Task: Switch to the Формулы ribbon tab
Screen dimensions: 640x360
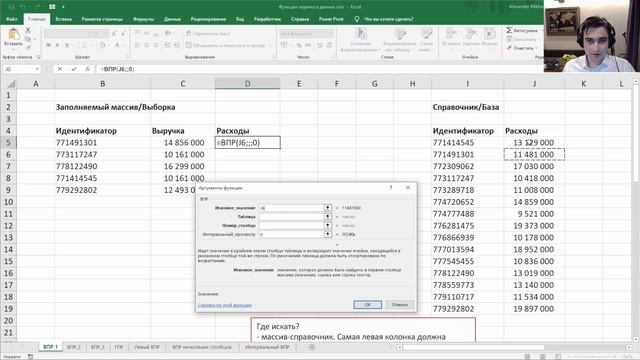Action: click(143, 19)
